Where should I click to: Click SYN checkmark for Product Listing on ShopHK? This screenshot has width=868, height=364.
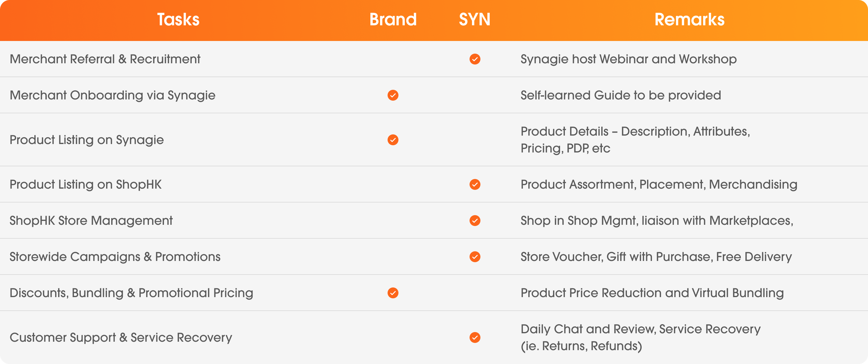pyautogui.click(x=475, y=184)
